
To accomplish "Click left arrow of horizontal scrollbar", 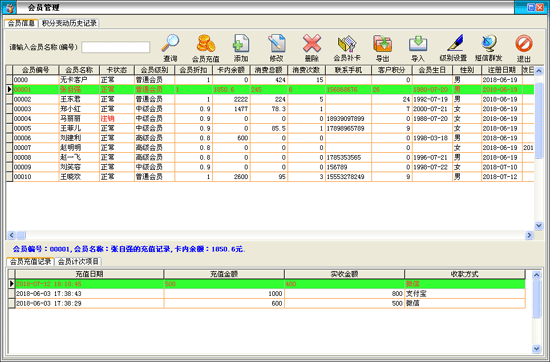I will (11, 235).
